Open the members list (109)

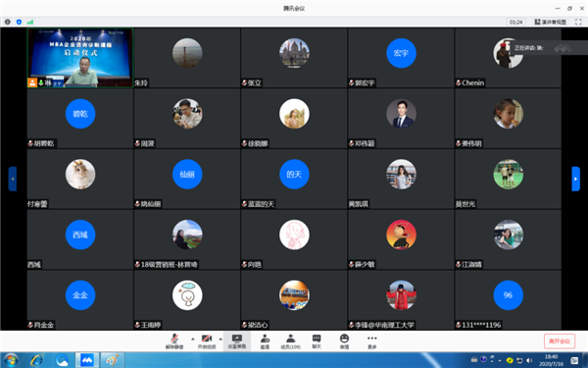pos(291,342)
